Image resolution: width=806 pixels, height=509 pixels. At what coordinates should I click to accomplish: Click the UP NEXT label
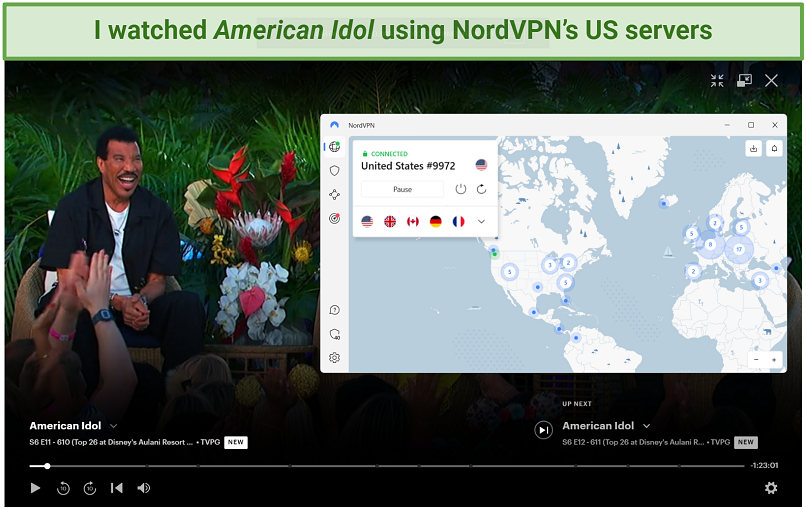tap(577, 404)
